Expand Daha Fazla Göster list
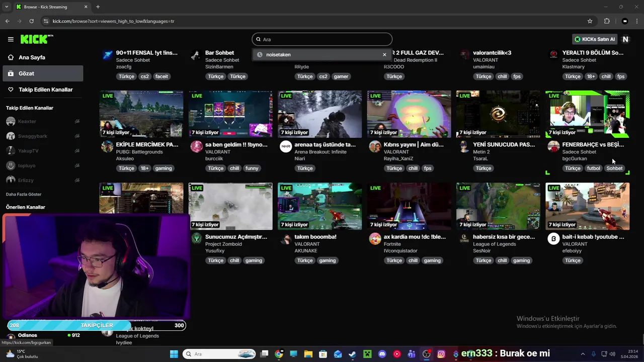The height and width of the screenshot is (362, 644). tap(24, 194)
